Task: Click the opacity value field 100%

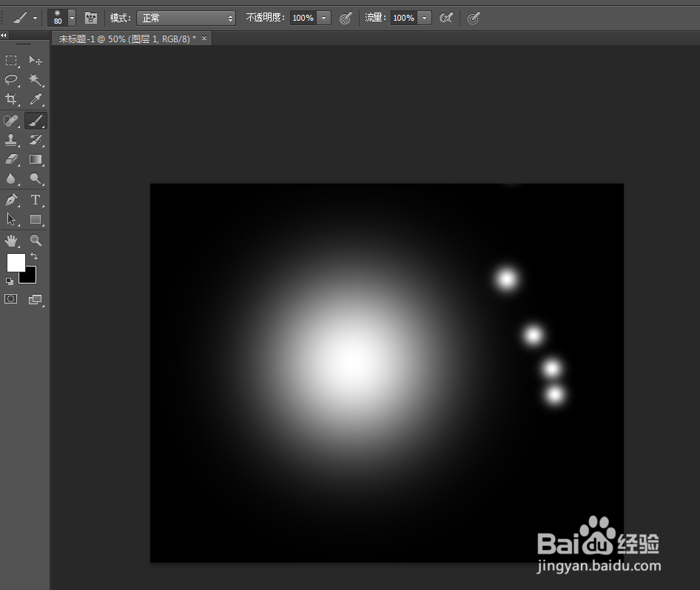Action: pos(303,19)
